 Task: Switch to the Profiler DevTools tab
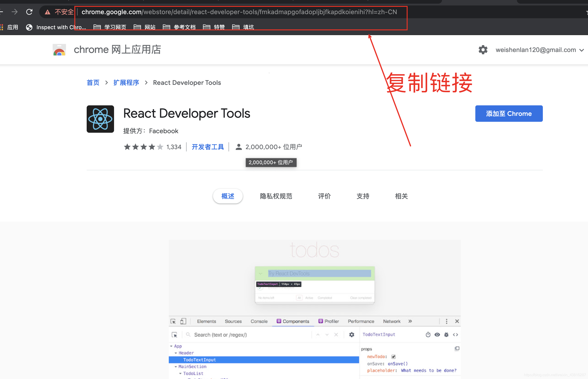[x=329, y=321]
